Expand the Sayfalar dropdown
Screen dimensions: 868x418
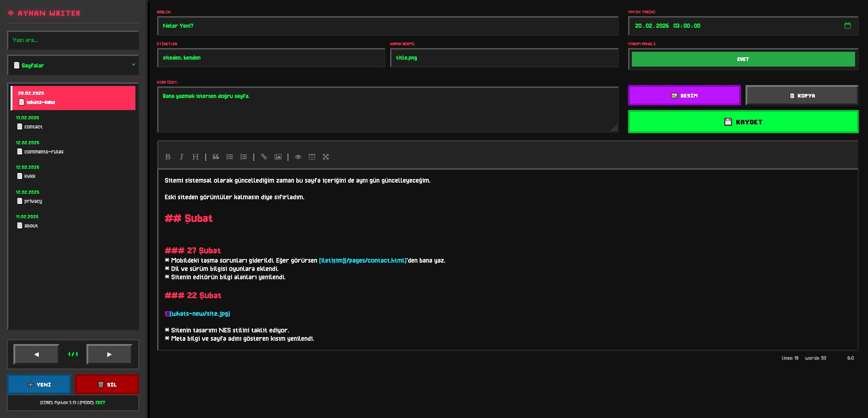tap(73, 65)
